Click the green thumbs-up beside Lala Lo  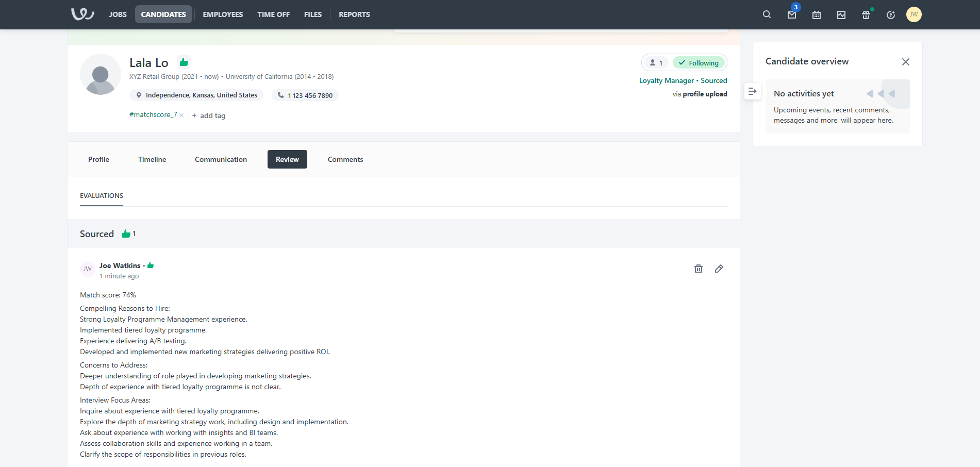click(184, 62)
